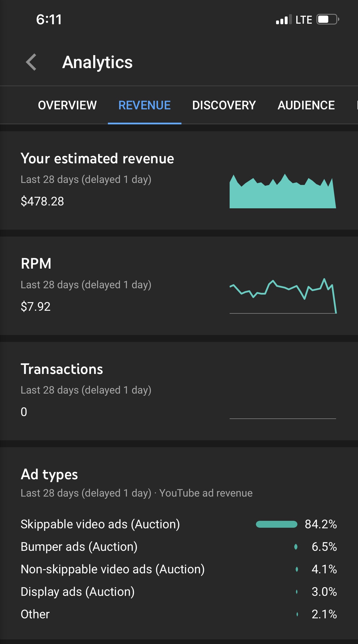
Task: Open the RPM line chart
Action: click(283, 296)
